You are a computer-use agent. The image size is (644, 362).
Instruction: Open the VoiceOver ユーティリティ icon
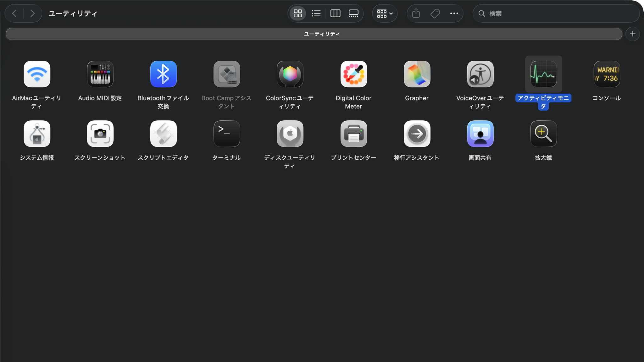click(480, 74)
